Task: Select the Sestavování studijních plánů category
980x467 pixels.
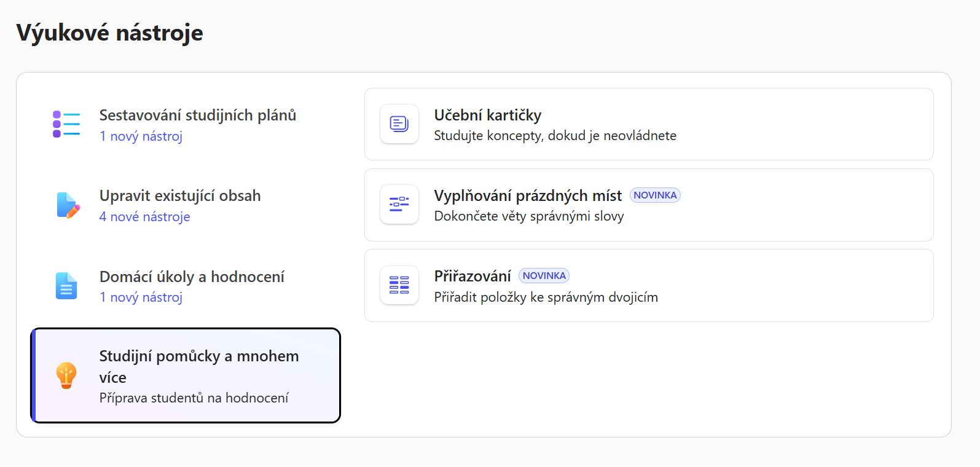Action: point(197,116)
